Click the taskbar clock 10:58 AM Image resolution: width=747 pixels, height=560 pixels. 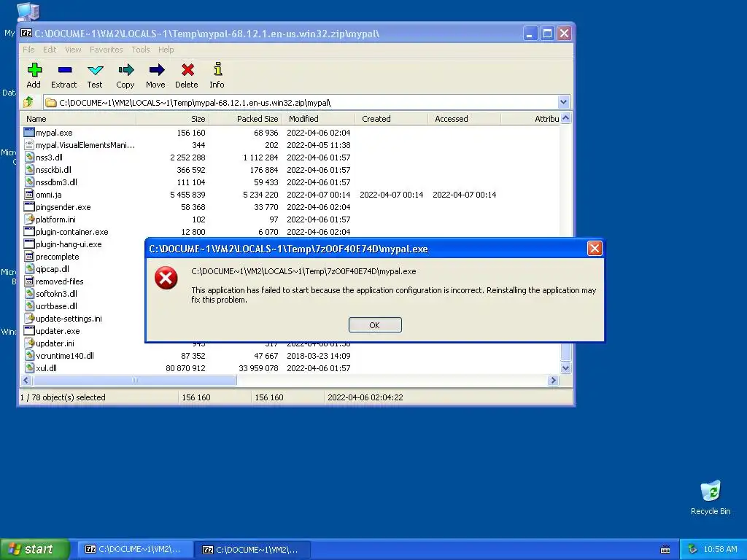click(x=720, y=549)
